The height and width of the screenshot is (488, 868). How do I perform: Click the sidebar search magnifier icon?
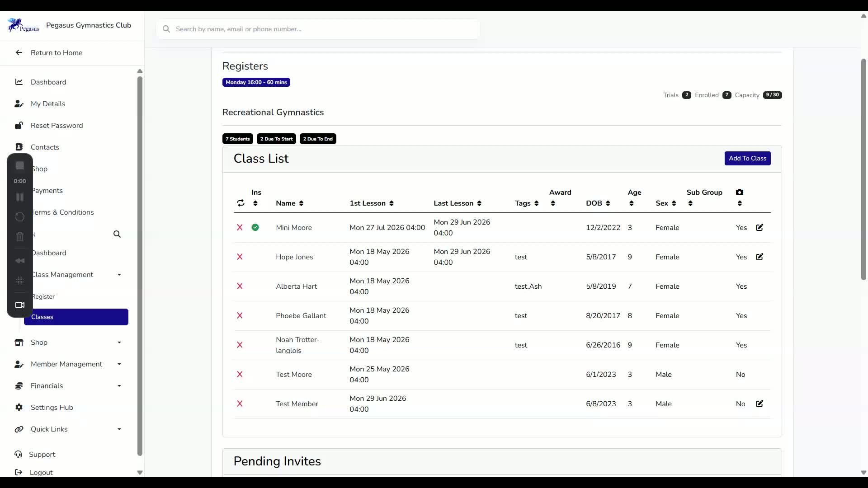(117, 234)
